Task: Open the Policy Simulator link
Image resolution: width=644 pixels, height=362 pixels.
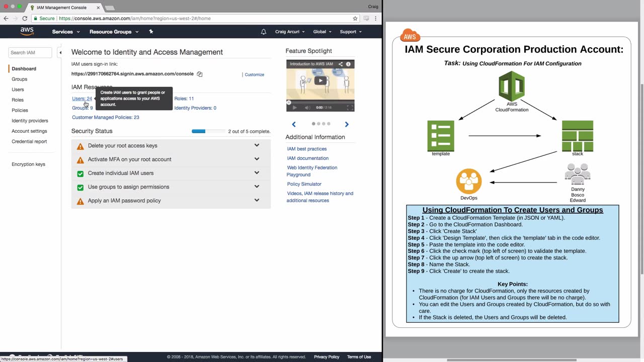Action: click(304, 185)
